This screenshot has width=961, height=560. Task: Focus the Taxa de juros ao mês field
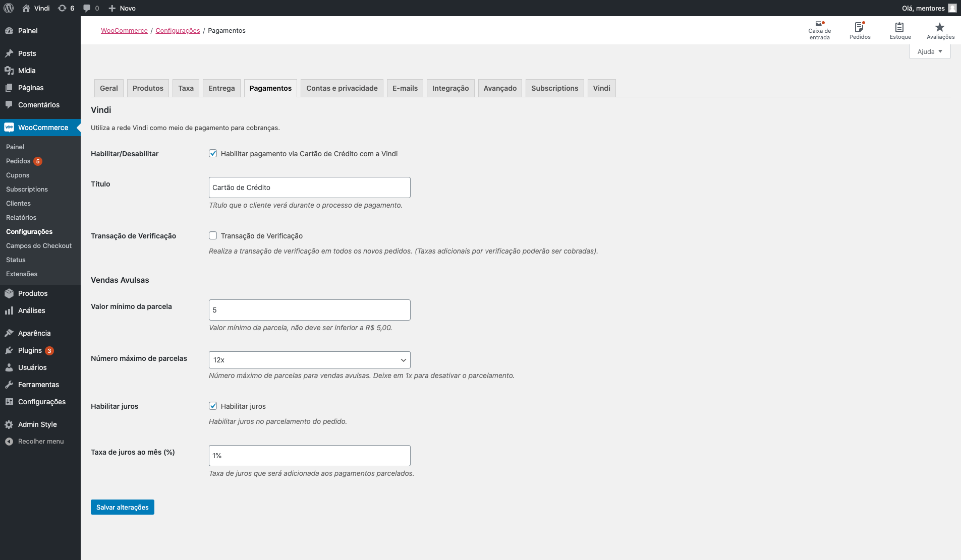pyautogui.click(x=310, y=456)
